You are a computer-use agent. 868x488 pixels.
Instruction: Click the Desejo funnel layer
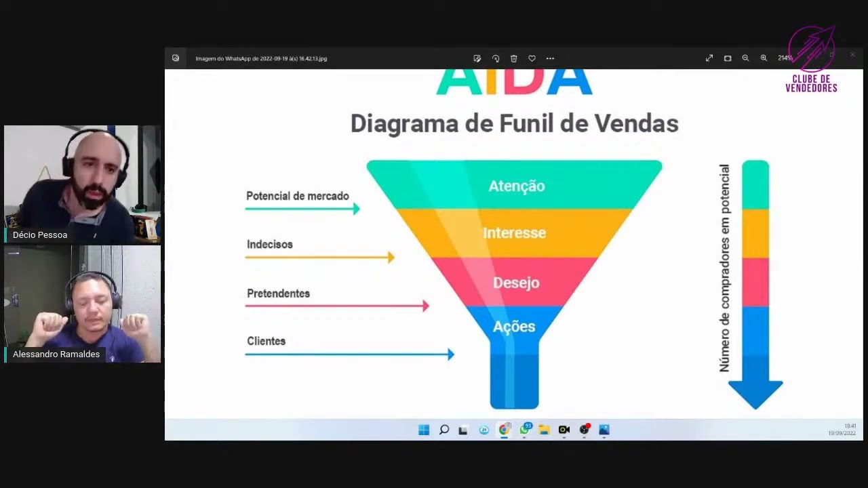click(x=515, y=282)
